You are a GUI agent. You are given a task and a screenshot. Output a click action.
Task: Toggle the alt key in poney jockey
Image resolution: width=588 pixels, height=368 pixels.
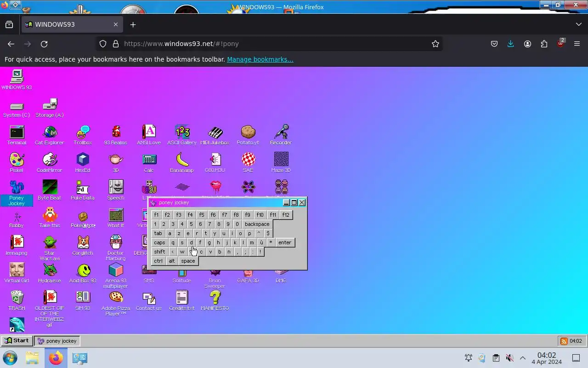(172, 261)
